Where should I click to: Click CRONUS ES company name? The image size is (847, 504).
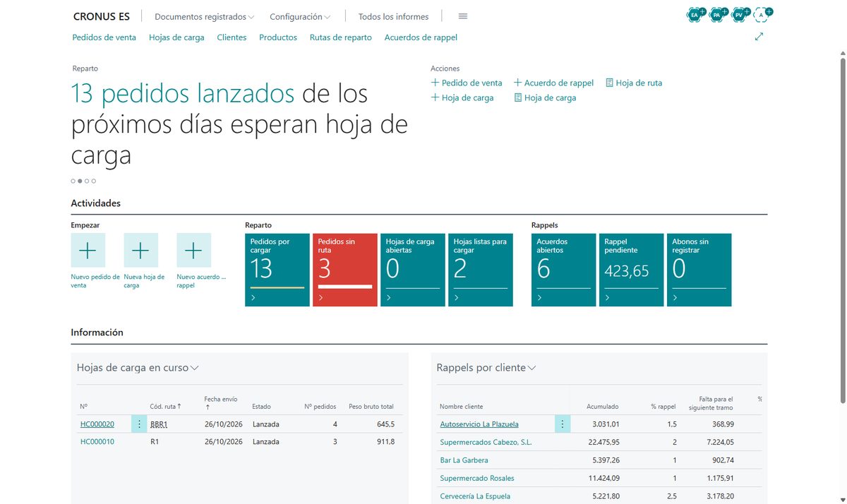pos(102,16)
